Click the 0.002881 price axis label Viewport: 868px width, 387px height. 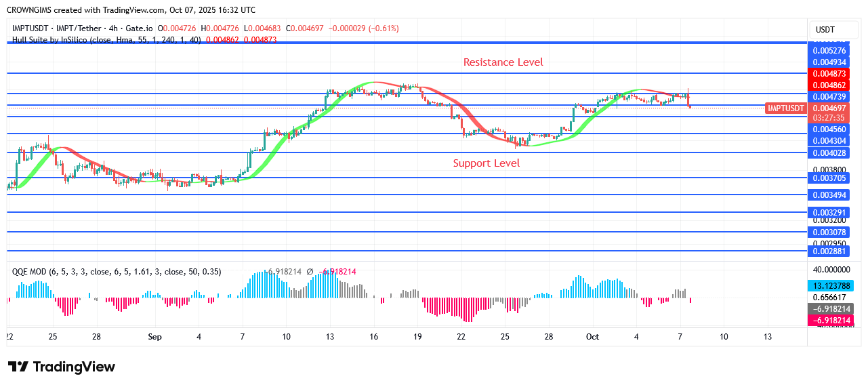point(830,251)
